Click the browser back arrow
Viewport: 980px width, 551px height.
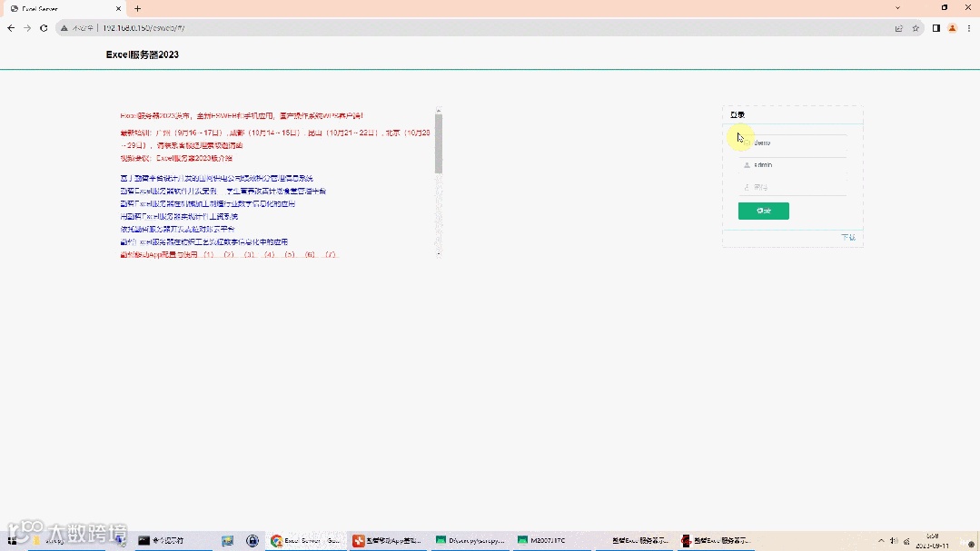coord(11,28)
